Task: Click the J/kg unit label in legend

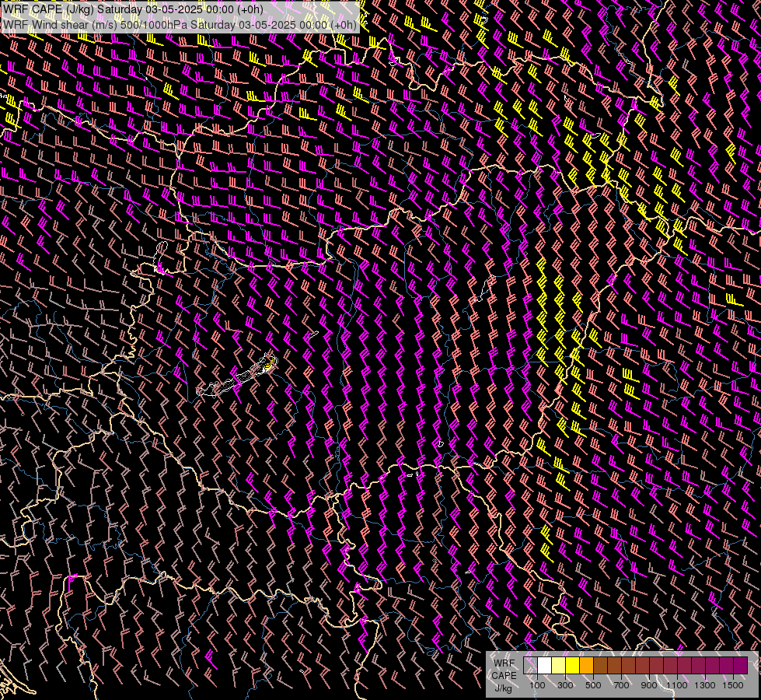Action: [x=503, y=688]
